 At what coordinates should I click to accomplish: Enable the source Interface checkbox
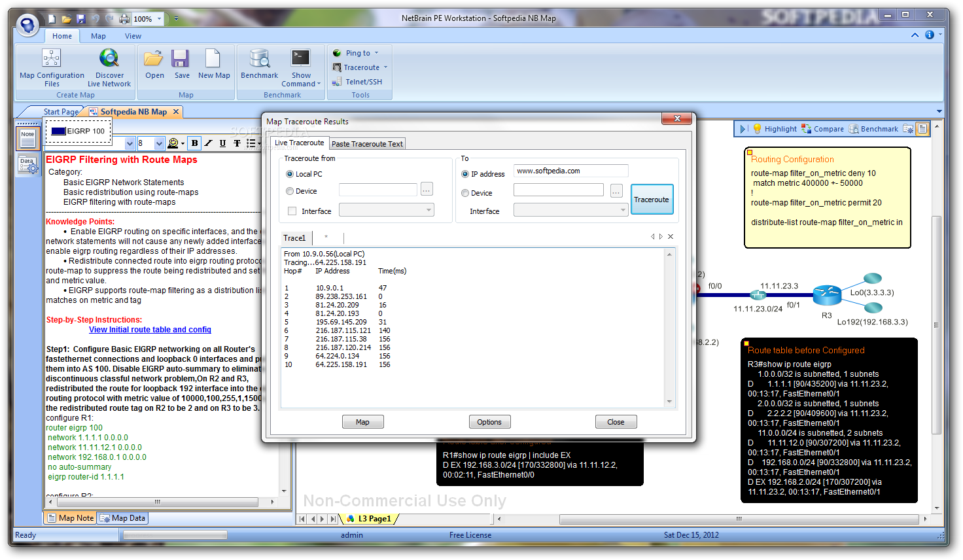292,211
